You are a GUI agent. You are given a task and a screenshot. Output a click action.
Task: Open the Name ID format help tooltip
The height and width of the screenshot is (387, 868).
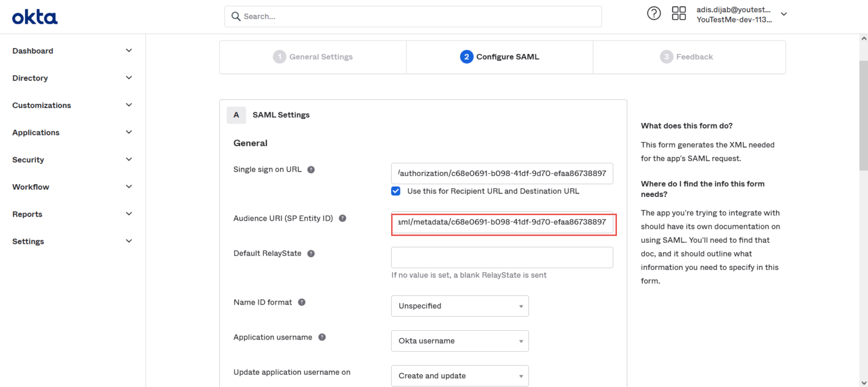click(x=301, y=302)
